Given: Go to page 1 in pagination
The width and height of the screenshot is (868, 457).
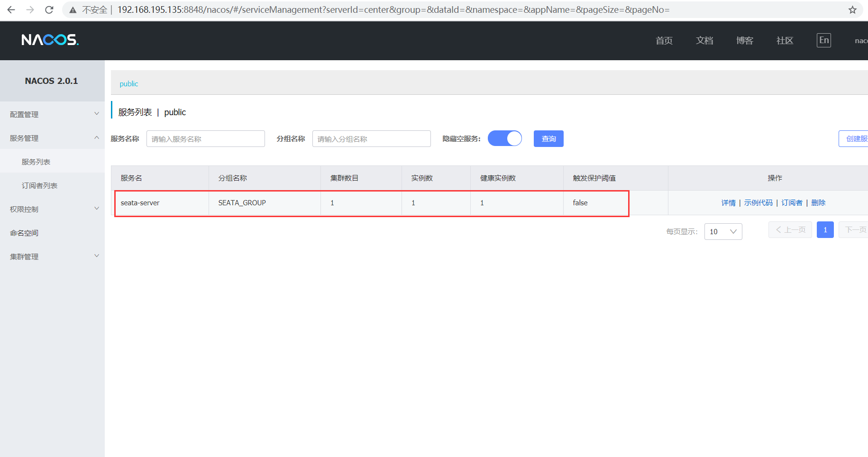Looking at the screenshot, I should point(825,230).
